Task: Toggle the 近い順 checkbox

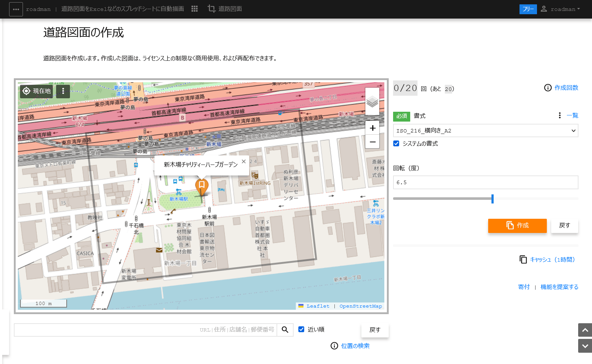Action: click(x=301, y=329)
